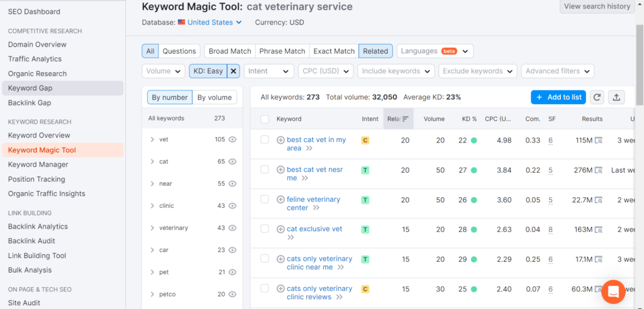Screen dimensions: 644x309
Task: Expand the 'veterinary' keyword group
Action: (x=152, y=228)
